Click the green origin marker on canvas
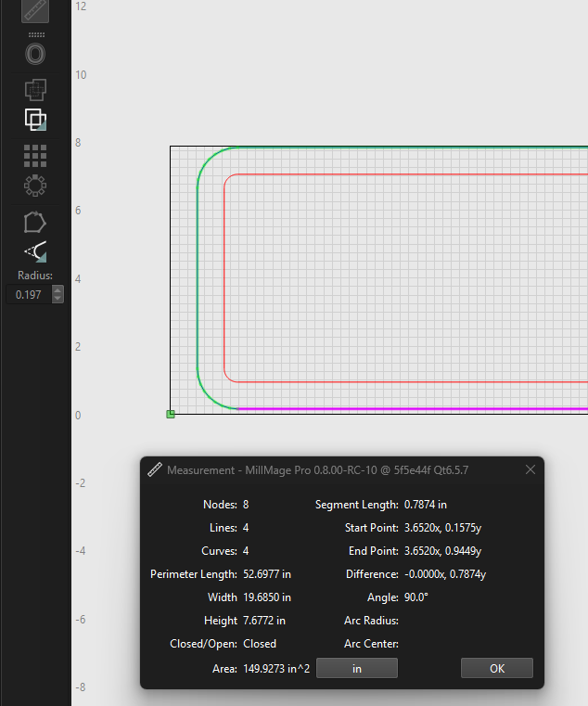Image resolution: width=588 pixels, height=706 pixels. pyautogui.click(x=171, y=414)
